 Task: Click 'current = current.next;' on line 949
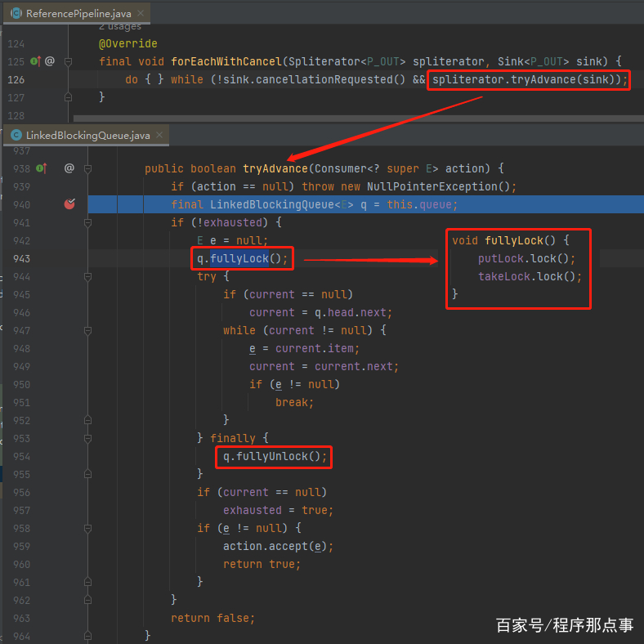pos(324,366)
